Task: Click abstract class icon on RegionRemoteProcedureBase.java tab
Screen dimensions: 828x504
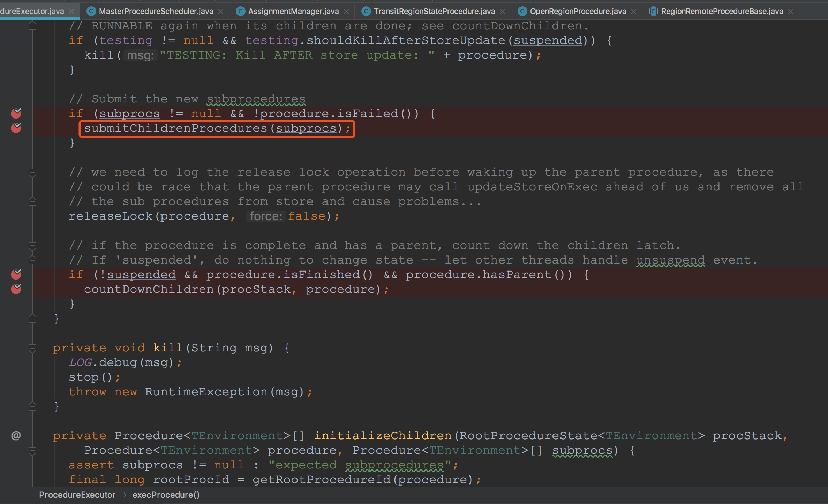Action: [x=653, y=11]
